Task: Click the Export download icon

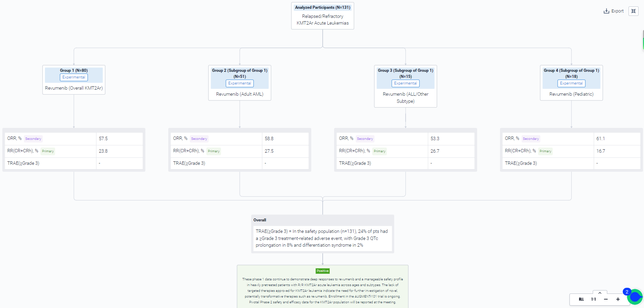Action: (606, 11)
